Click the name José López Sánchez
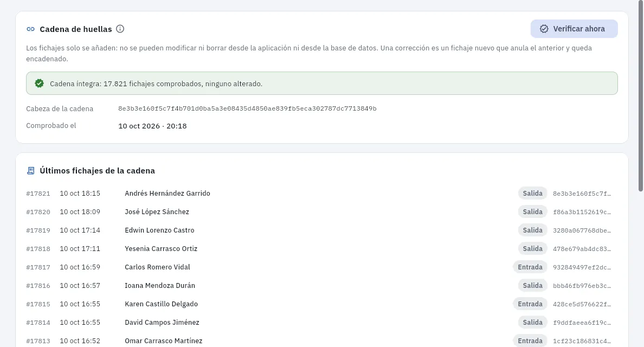The image size is (644, 347). 157,212
